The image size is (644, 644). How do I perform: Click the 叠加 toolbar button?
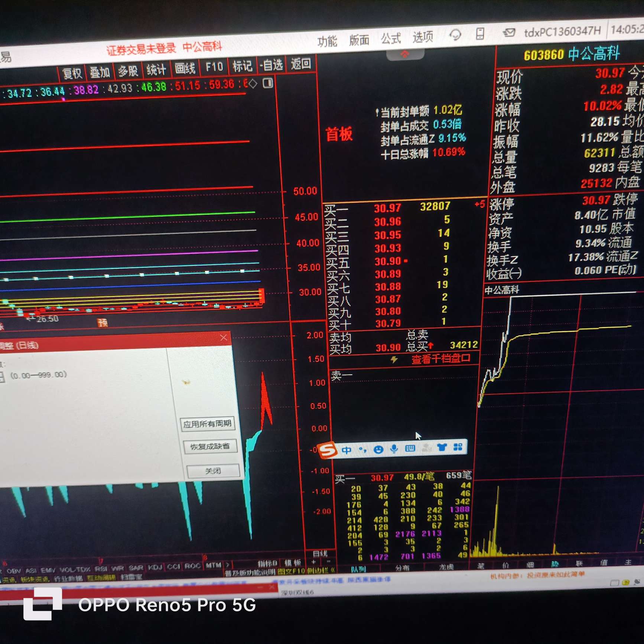(100, 72)
